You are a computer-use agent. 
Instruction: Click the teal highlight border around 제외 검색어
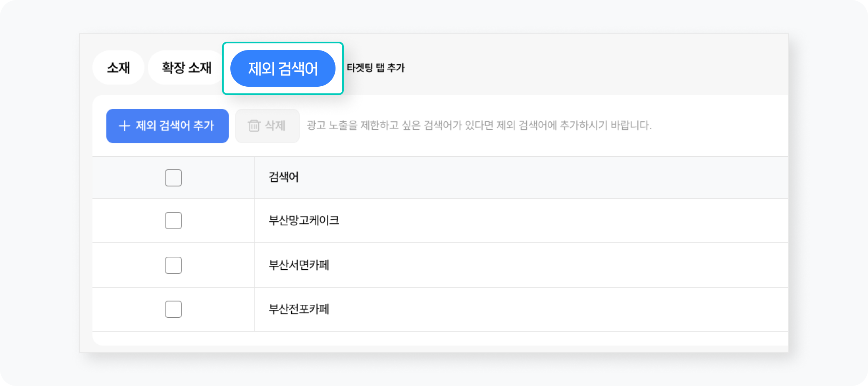[283, 43]
